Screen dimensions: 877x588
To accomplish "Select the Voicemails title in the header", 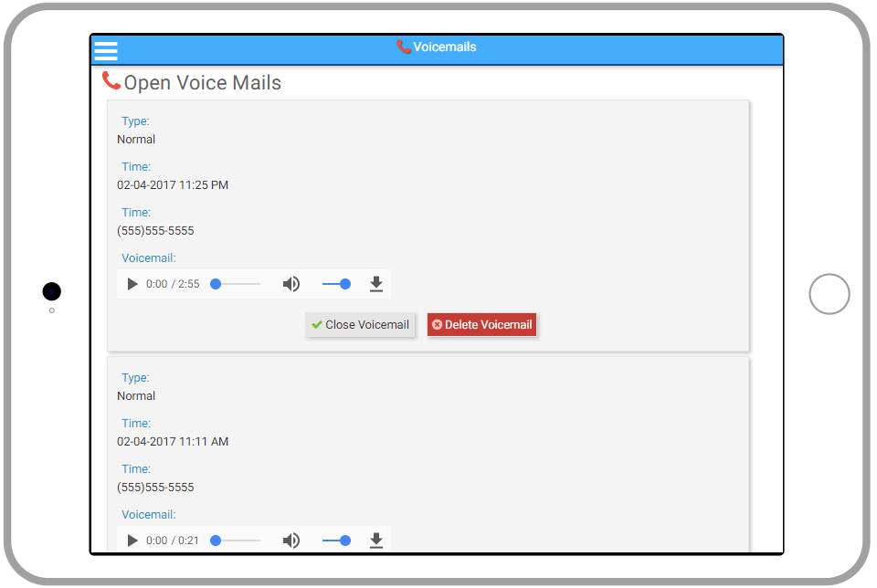I will coord(445,46).
